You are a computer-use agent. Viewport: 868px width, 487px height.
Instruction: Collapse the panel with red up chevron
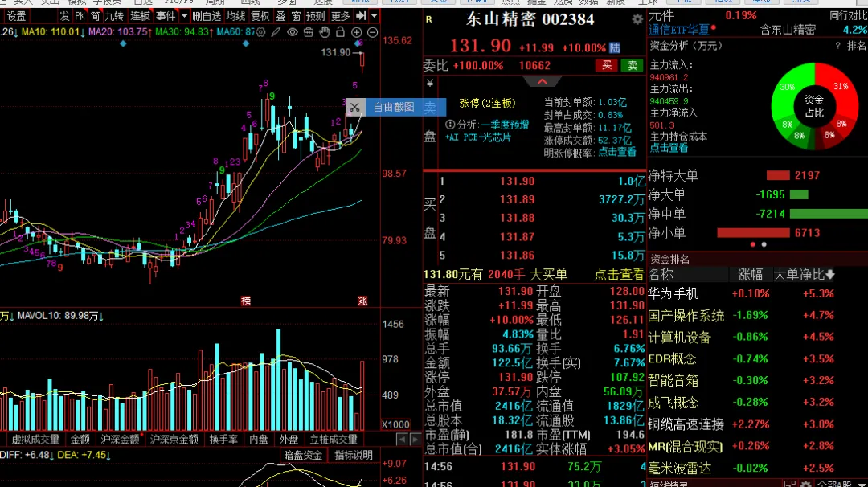click(542, 81)
